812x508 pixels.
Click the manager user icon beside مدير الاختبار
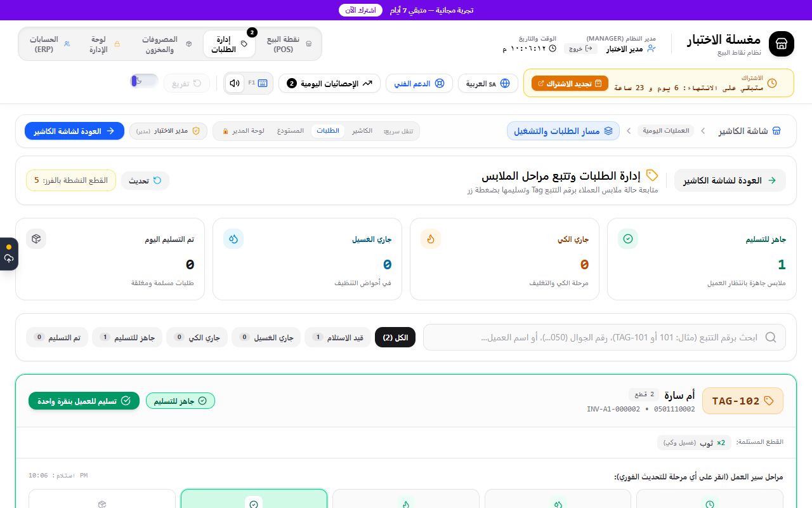[x=651, y=49]
